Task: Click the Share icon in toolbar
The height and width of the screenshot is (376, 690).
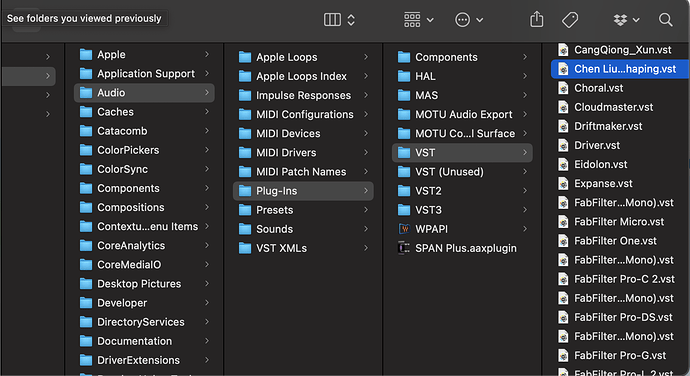Action: (x=536, y=19)
